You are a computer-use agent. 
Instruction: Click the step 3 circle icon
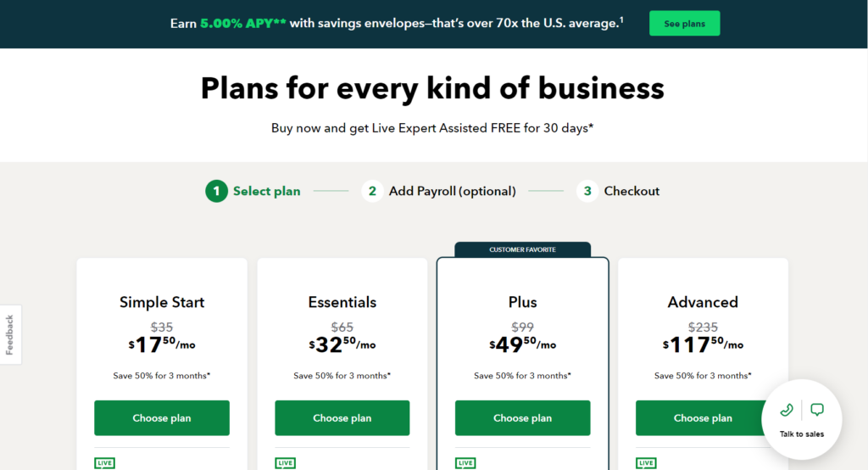(587, 191)
